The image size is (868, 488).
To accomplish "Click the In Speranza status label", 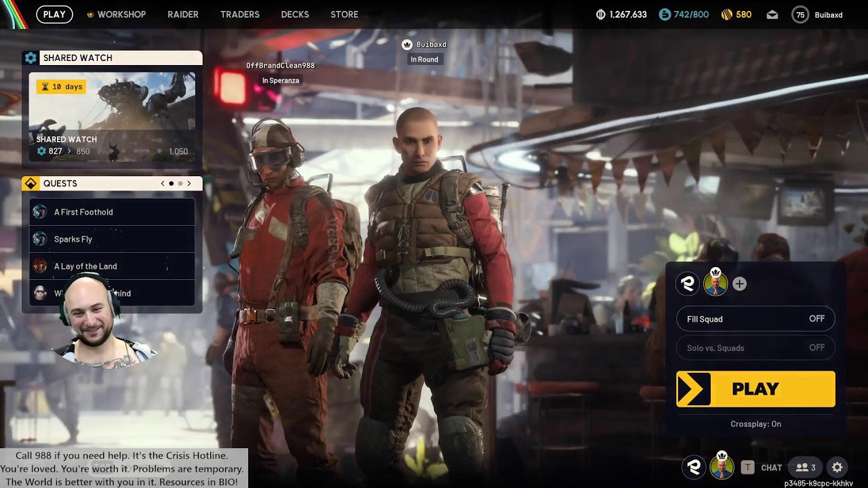I will click(x=281, y=81).
